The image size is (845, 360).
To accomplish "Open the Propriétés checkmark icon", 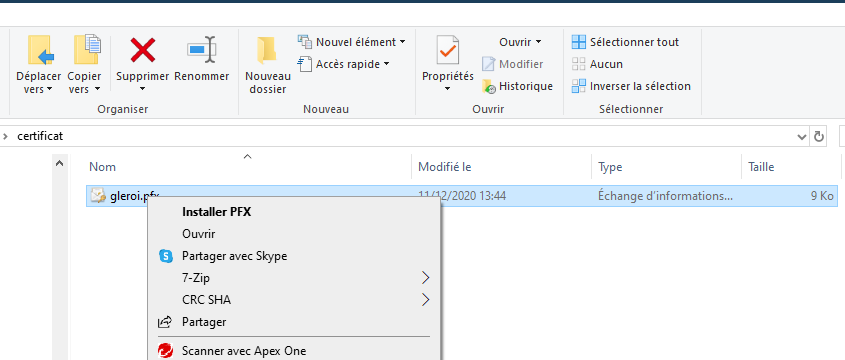I will point(447,51).
